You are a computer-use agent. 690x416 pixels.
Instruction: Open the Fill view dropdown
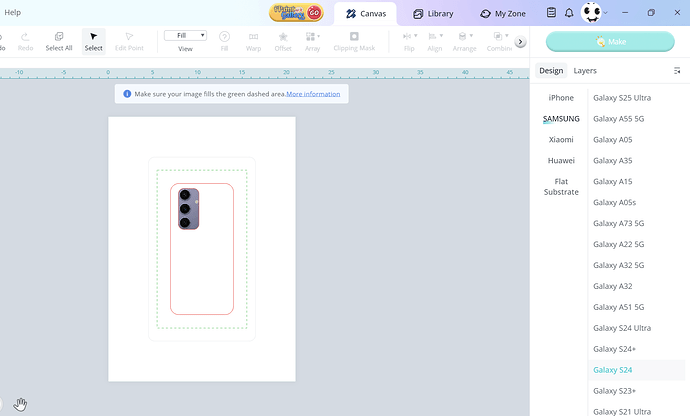click(x=185, y=35)
